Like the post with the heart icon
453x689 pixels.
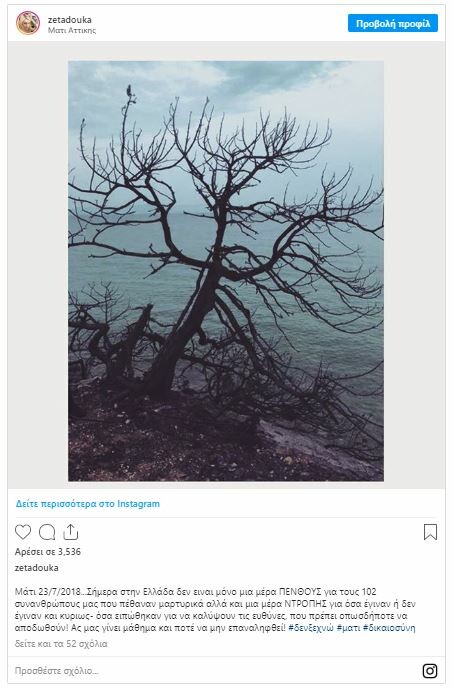23,532
